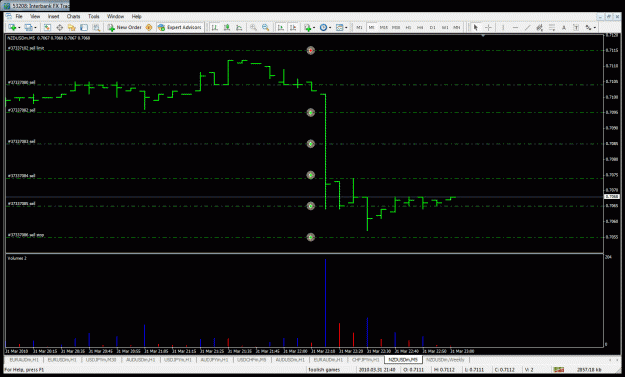Select the Vertical Line drawing tool
Viewport: 625px width, 377px height.
pyautogui.click(x=503, y=27)
